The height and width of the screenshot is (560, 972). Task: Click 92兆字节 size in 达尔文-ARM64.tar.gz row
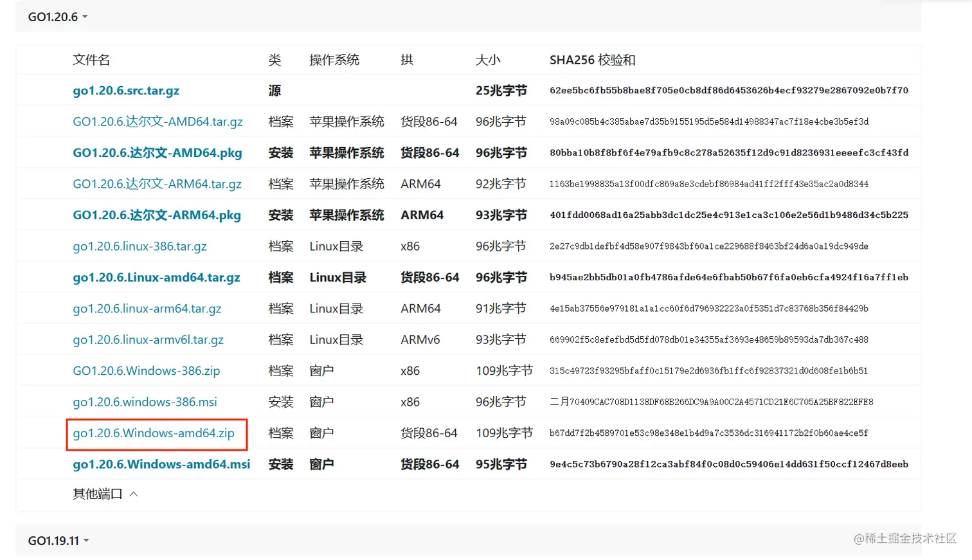pos(501,184)
